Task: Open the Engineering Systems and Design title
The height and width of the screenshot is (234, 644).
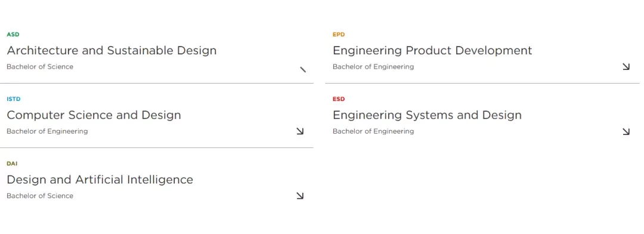Action: point(427,115)
